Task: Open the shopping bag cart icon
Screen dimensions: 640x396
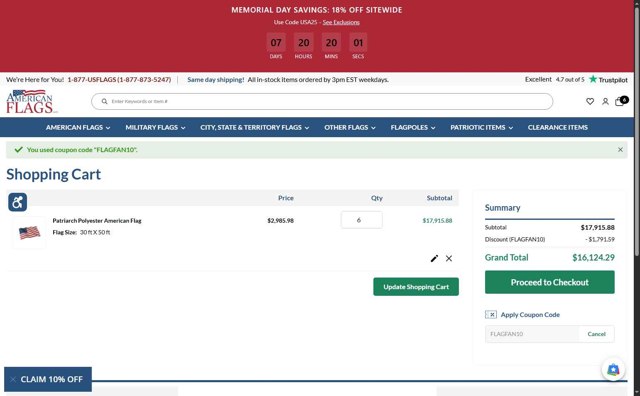Action: pos(621,100)
